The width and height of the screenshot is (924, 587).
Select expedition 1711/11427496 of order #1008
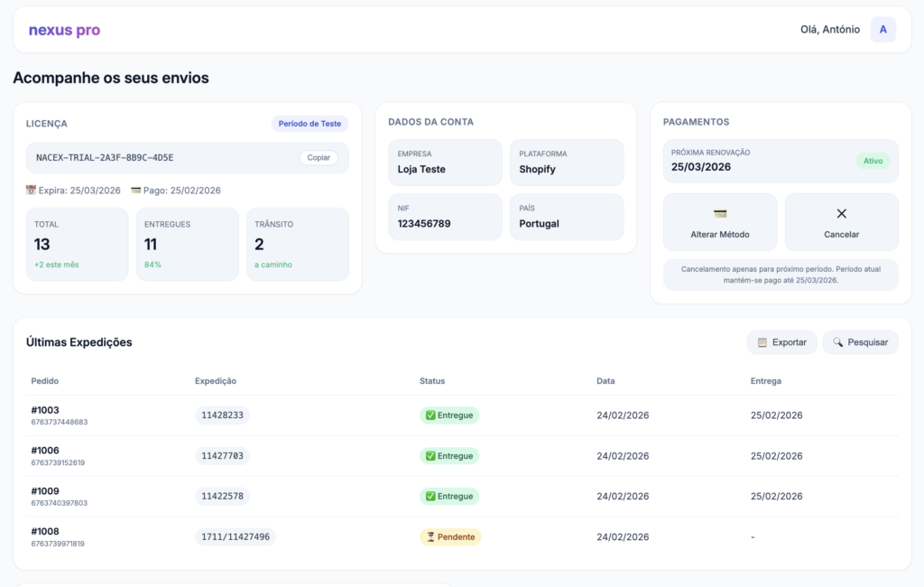click(x=236, y=536)
